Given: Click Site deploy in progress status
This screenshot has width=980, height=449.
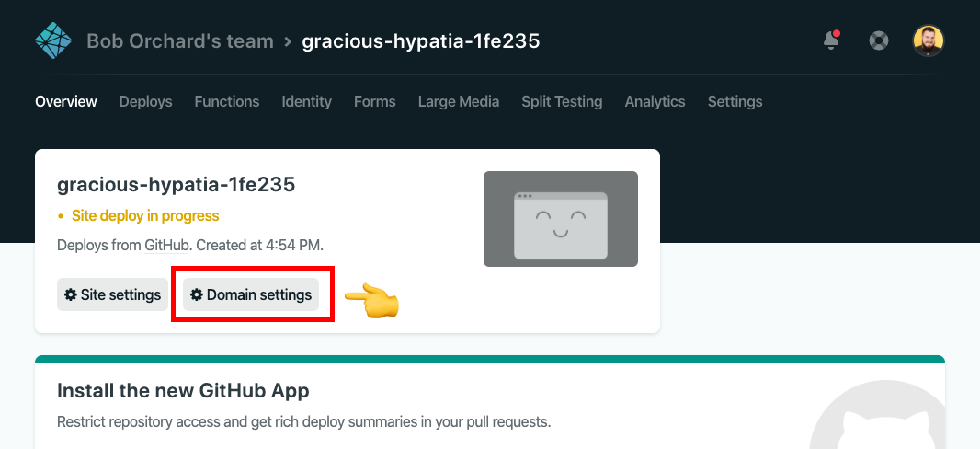Looking at the screenshot, I should (145, 215).
